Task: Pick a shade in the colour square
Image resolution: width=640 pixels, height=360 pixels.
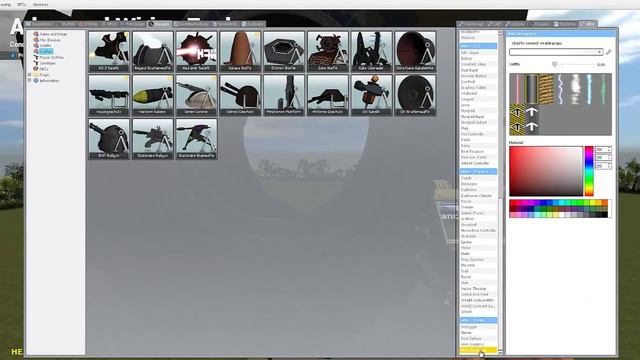Action: 546,171
